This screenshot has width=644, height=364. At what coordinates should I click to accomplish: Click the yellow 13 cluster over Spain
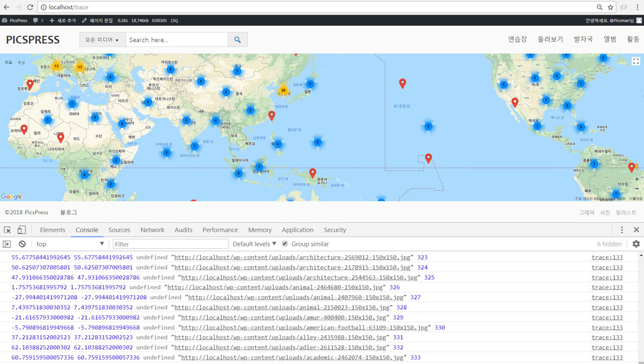click(56, 66)
